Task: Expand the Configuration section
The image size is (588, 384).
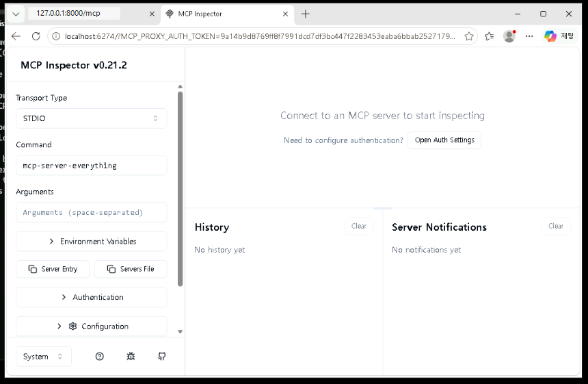Action: (x=91, y=327)
